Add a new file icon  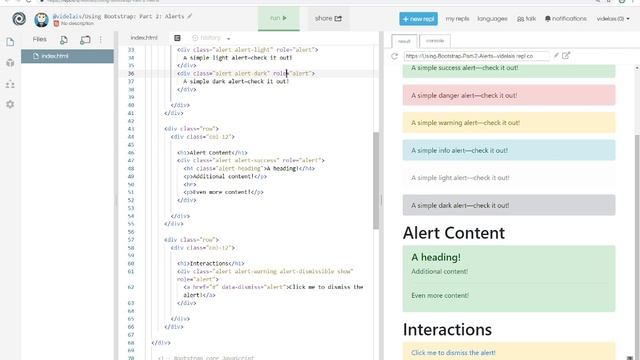pos(64,40)
